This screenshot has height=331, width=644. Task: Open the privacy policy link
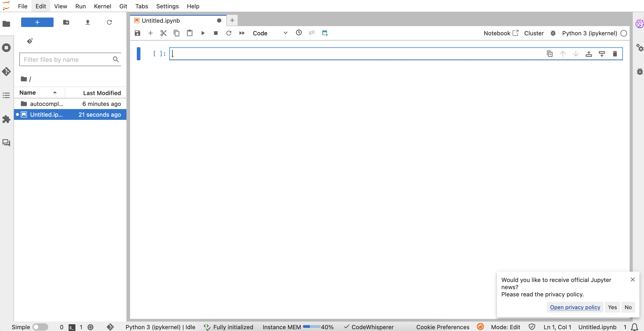coord(575,307)
